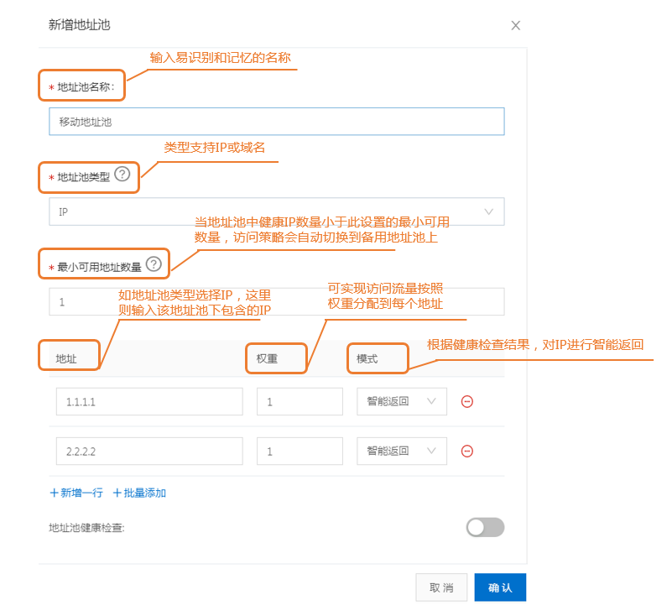Open help tip beside 地址池类型 label
Image resolution: width=672 pixels, height=616 pixels.
coord(122,175)
